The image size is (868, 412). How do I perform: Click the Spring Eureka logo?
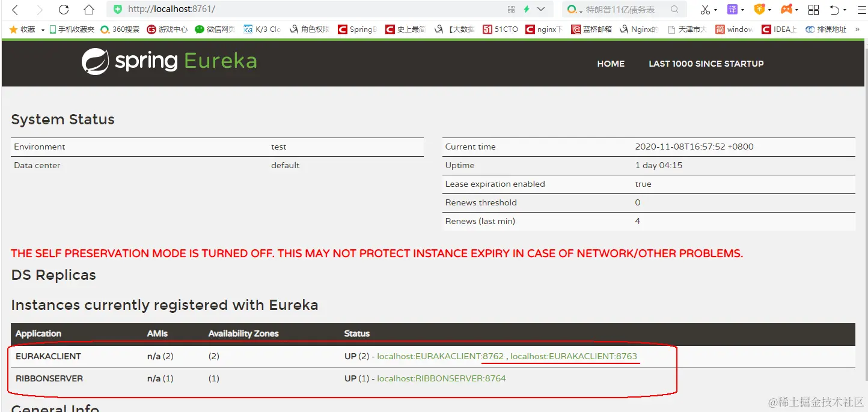click(x=170, y=61)
